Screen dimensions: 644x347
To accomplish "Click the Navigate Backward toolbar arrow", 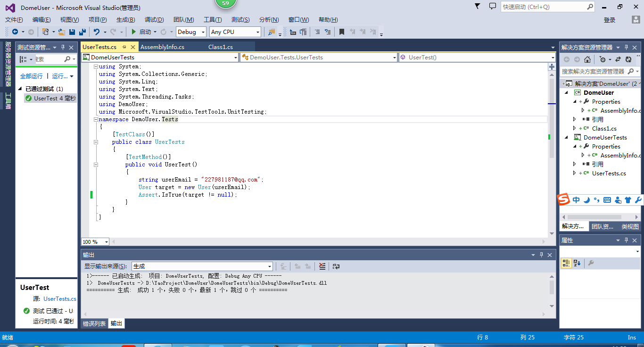I will tap(15, 32).
